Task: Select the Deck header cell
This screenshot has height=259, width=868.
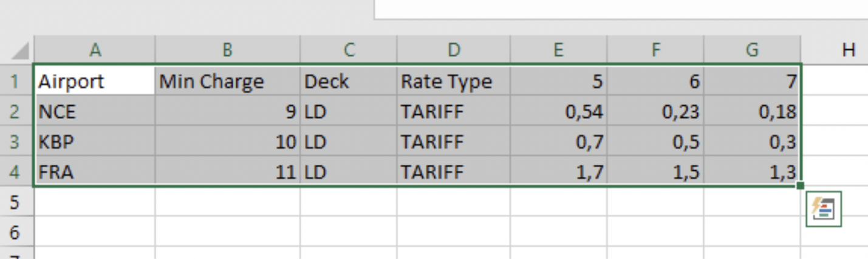Action: click(348, 81)
